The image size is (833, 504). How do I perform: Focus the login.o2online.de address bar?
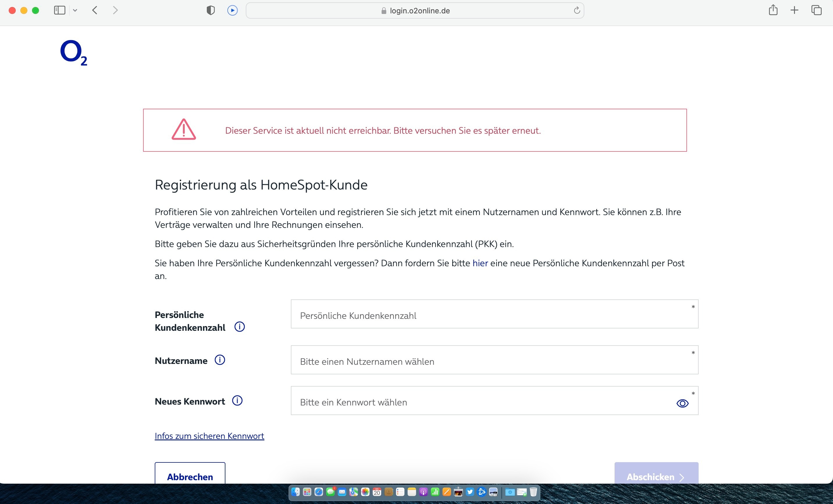click(415, 10)
